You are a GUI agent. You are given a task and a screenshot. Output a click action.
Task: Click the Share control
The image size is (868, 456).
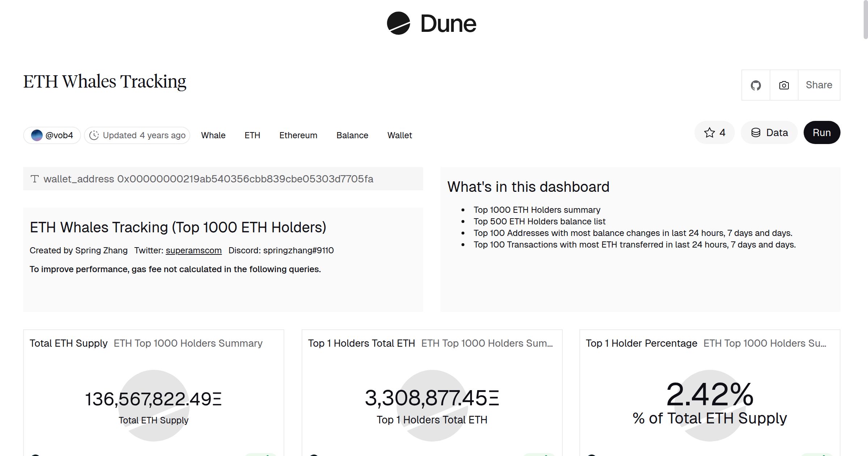[x=819, y=85]
